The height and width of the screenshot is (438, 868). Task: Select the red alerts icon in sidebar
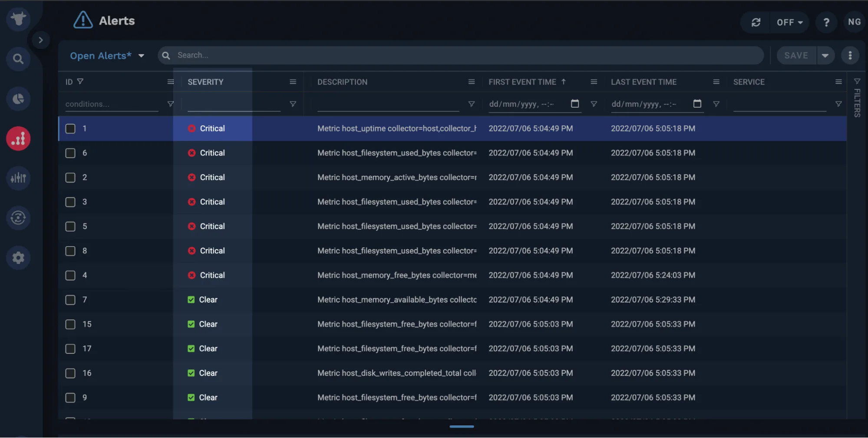pos(18,138)
